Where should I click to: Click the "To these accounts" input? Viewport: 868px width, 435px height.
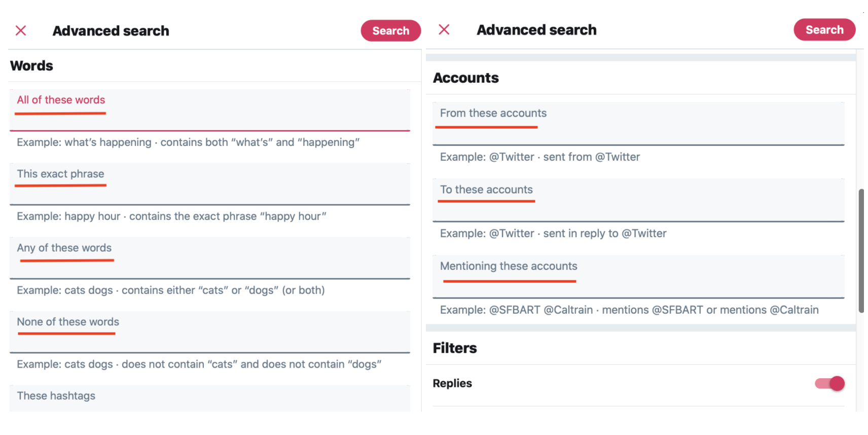[638, 200]
